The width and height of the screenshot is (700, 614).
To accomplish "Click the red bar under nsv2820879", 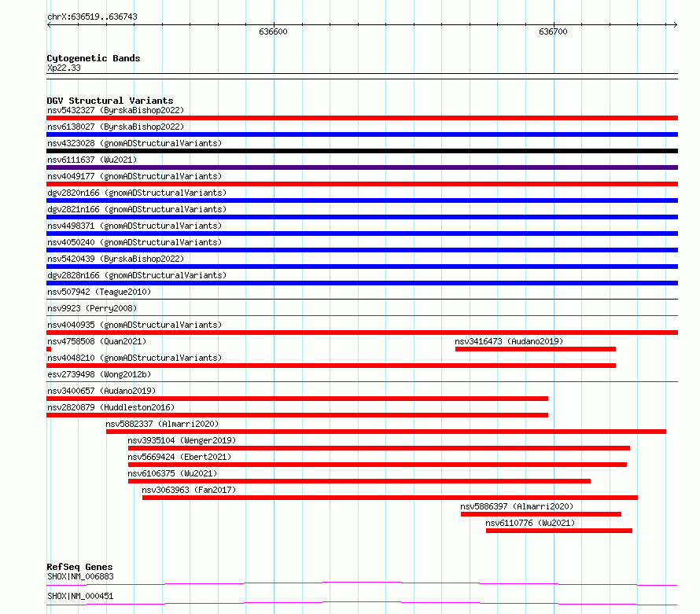I will (297, 415).
